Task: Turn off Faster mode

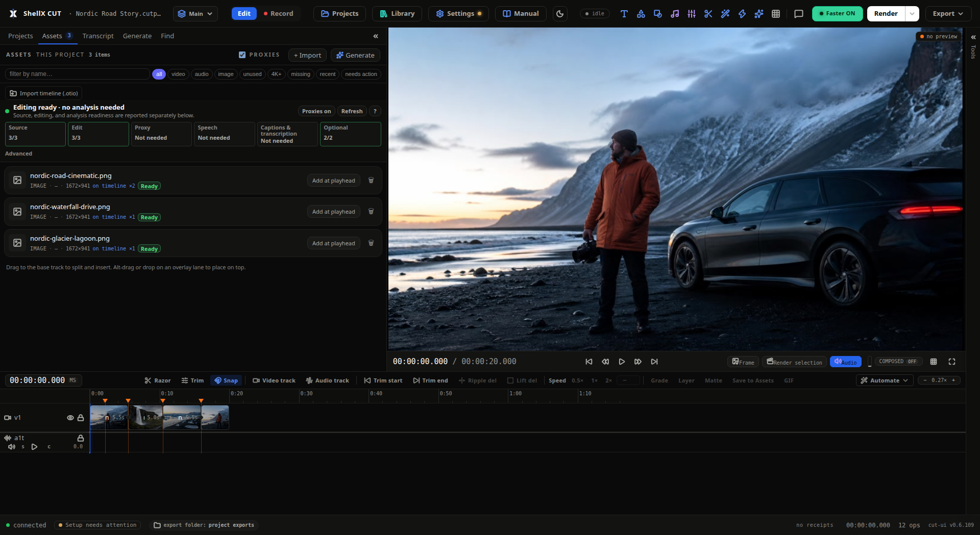Action: click(x=837, y=14)
